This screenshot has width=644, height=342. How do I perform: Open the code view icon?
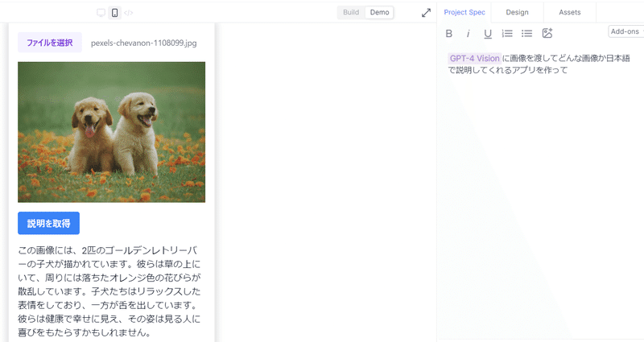tap(129, 13)
